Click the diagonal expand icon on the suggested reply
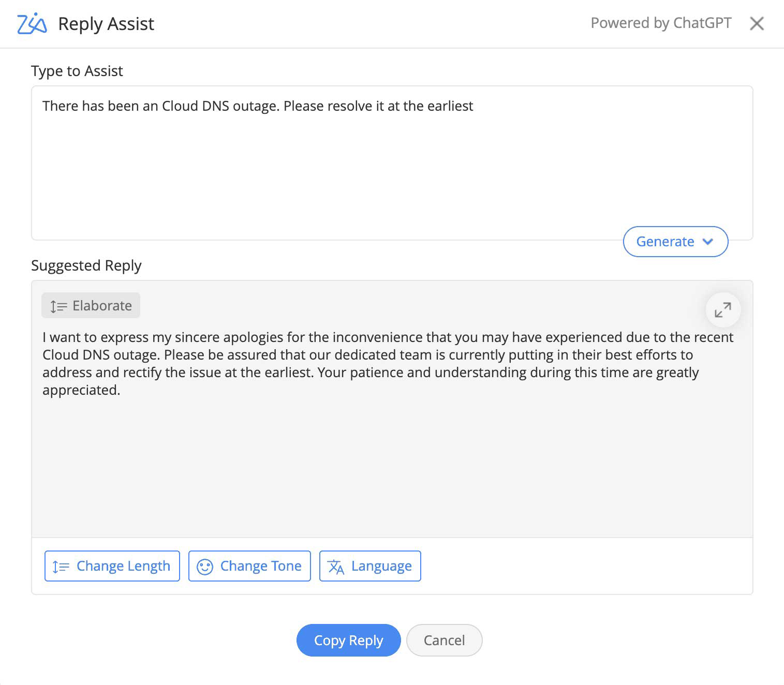Image resolution: width=784 pixels, height=685 pixels. [x=722, y=309]
